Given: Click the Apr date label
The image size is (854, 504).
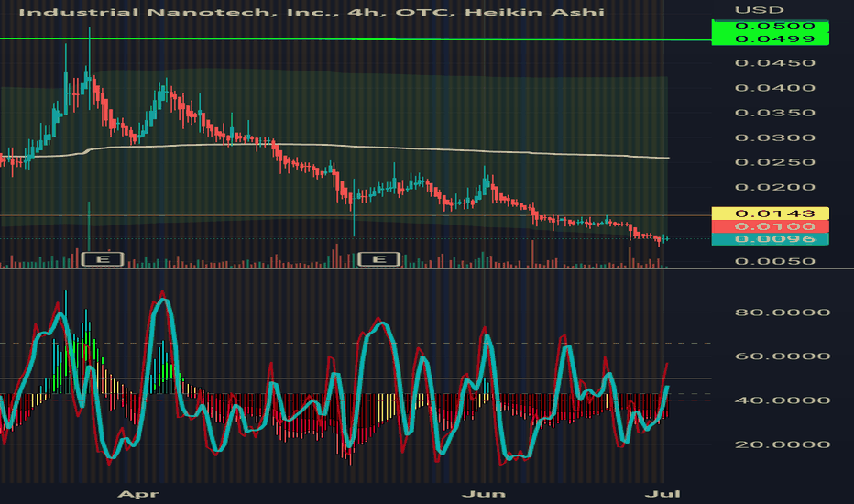Looking at the screenshot, I should click(x=138, y=494).
